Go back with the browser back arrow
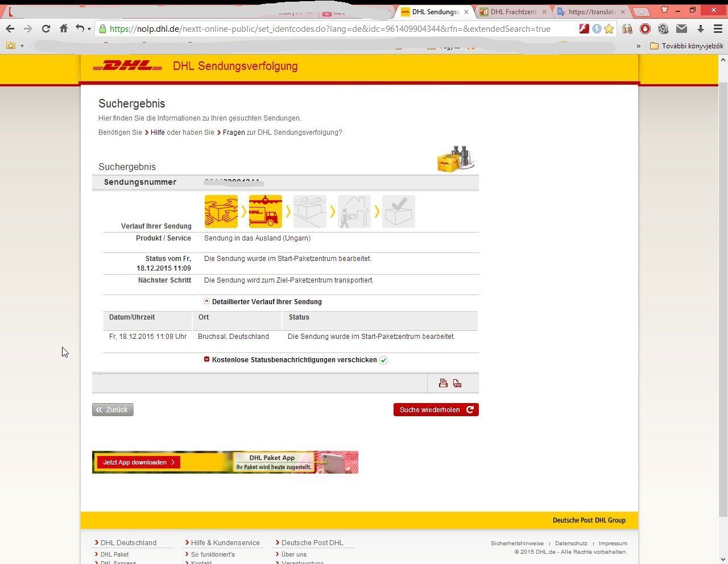The width and height of the screenshot is (728, 564). click(x=10, y=28)
